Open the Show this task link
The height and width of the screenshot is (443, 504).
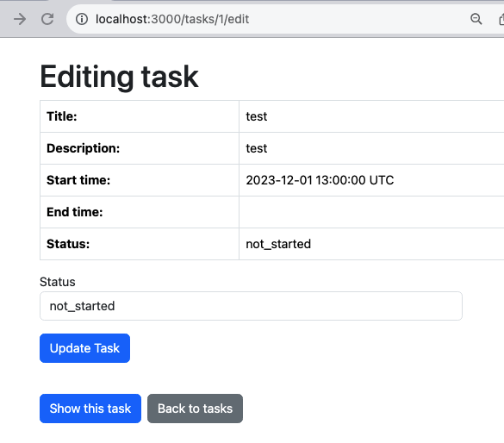click(x=90, y=409)
